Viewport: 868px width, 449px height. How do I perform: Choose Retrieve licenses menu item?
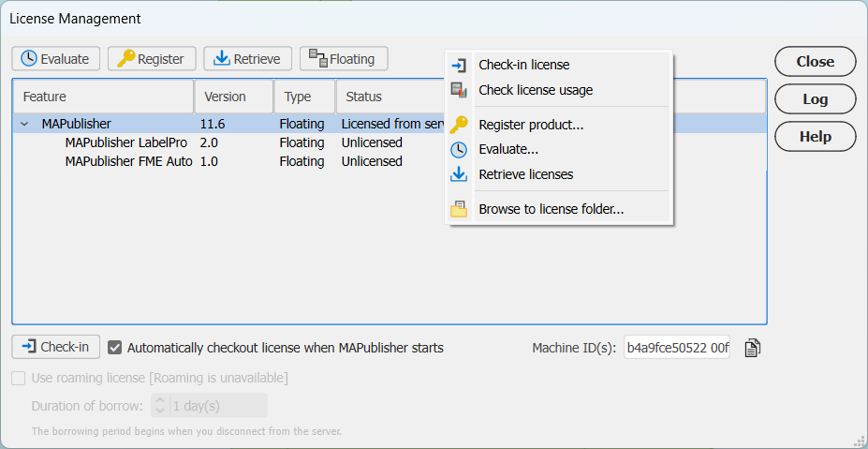(559, 174)
